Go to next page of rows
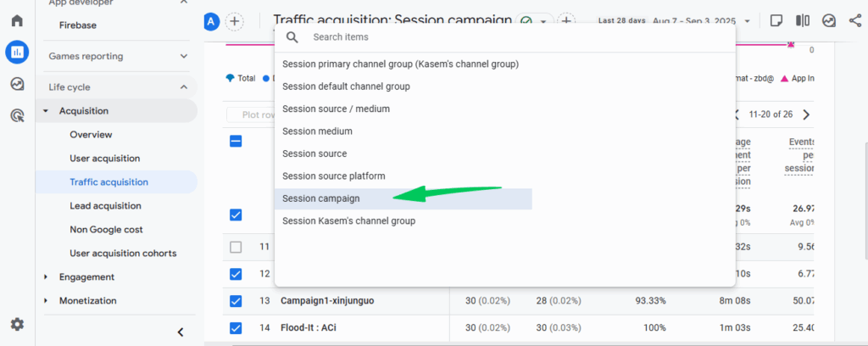868x346 pixels. click(806, 114)
